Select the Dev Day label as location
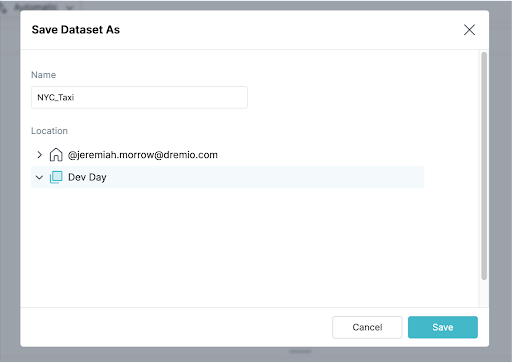The height and width of the screenshot is (362, 512). click(x=87, y=177)
